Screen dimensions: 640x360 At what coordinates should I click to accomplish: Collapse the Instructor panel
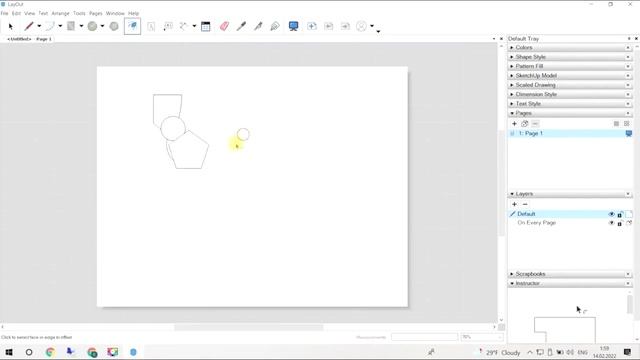570,283
